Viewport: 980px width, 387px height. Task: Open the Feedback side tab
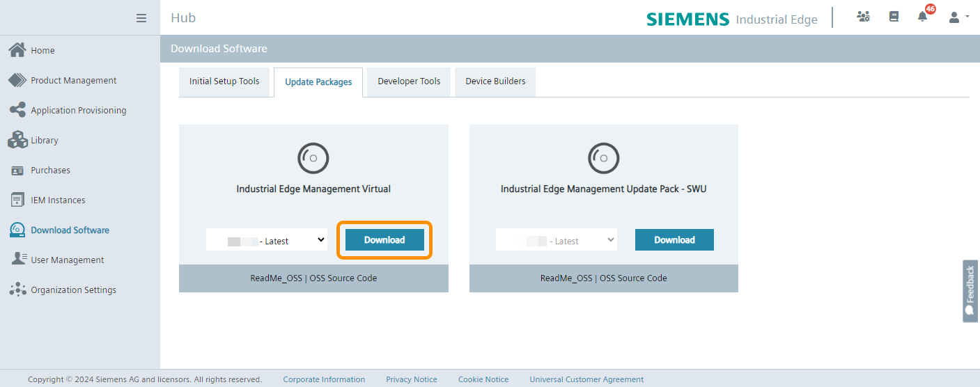click(970, 291)
